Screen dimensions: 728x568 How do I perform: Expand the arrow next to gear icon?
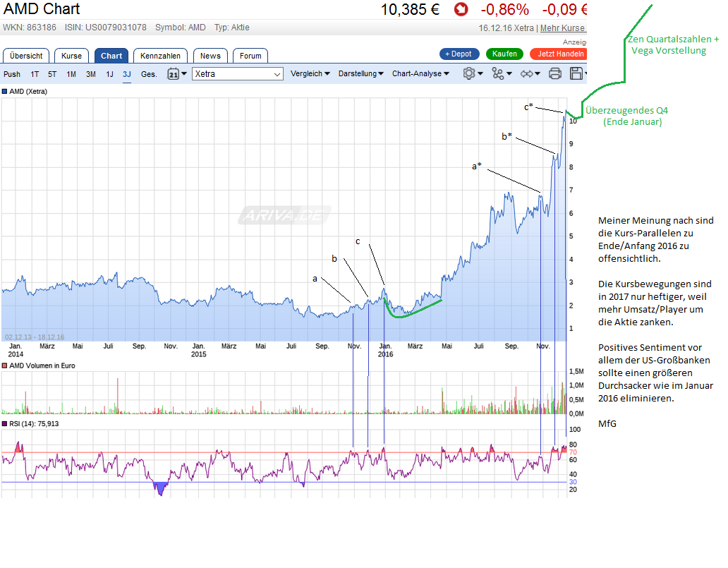coord(480,73)
